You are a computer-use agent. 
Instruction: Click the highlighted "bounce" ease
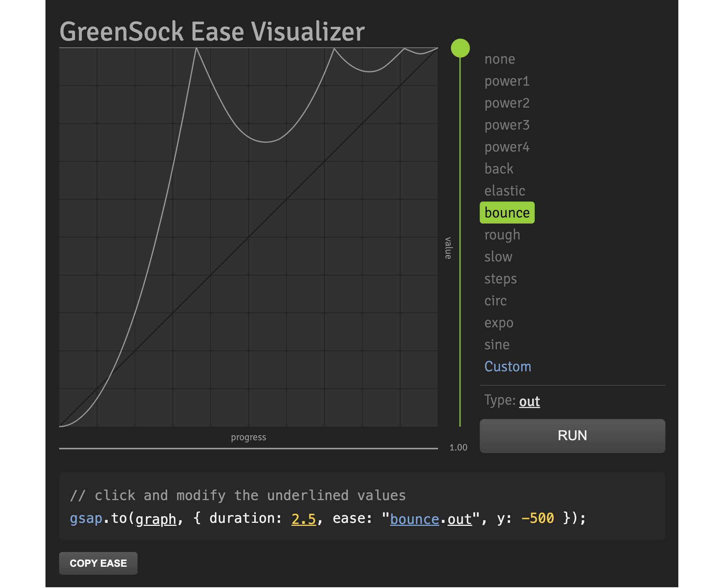pos(507,213)
